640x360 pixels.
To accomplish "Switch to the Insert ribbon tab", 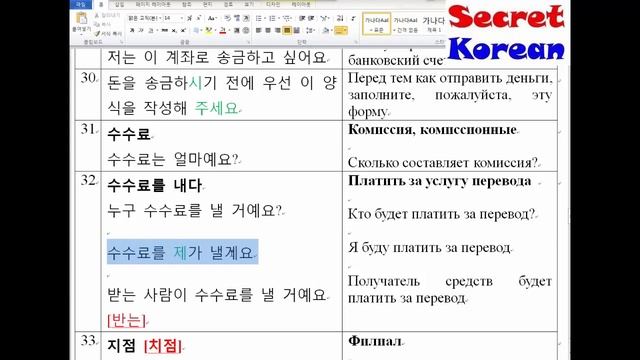I will point(119,4).
